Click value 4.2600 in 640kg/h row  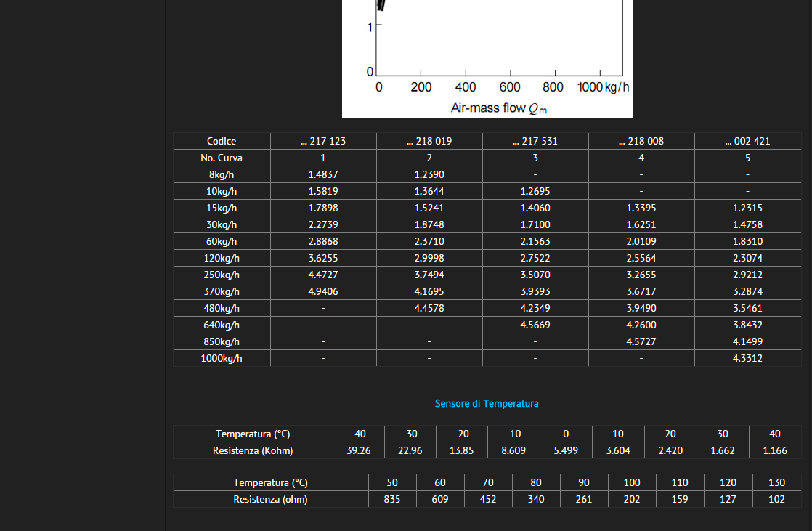(x=641, y=325)
